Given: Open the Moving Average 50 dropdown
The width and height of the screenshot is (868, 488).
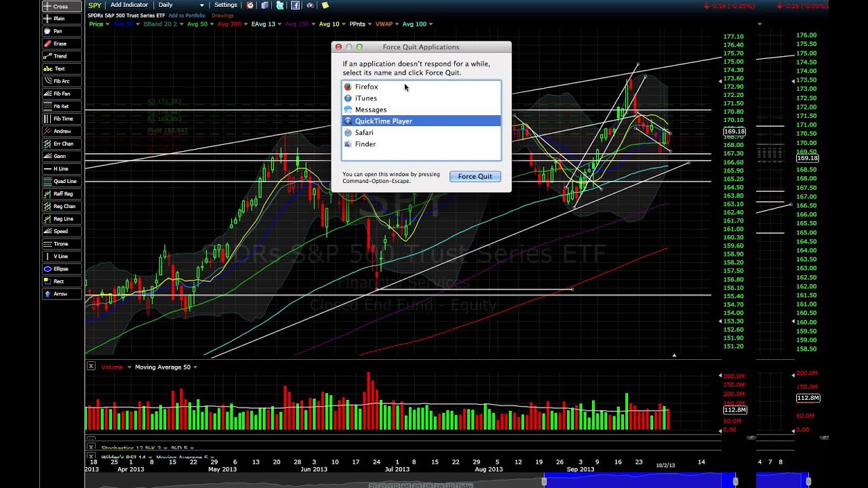Looking at the screenshot, I should coord(166,367).
